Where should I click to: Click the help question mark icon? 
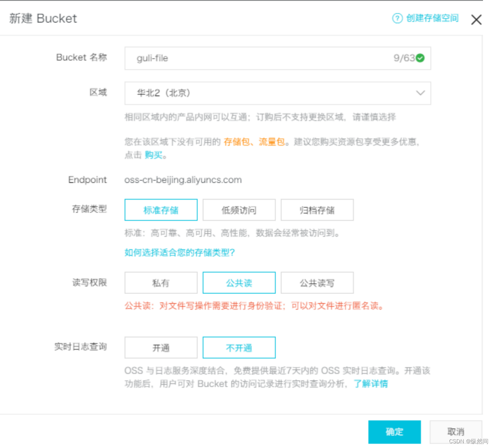[x=397, y=18]
